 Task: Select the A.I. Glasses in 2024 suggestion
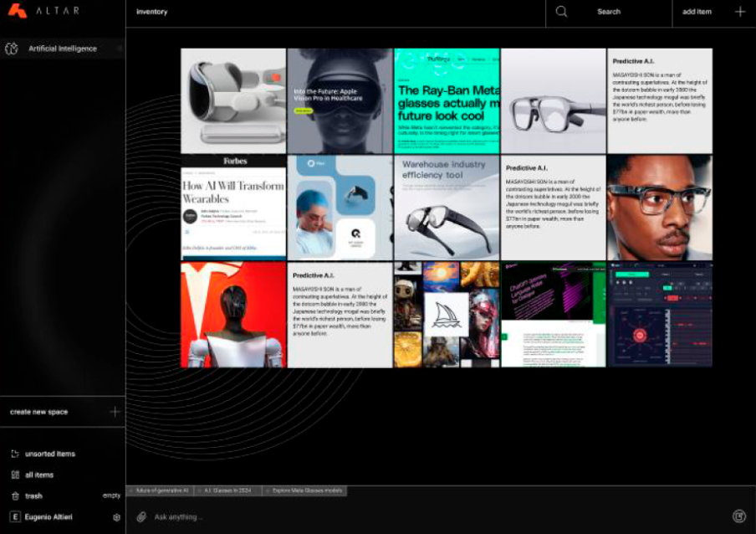[227, 490]
